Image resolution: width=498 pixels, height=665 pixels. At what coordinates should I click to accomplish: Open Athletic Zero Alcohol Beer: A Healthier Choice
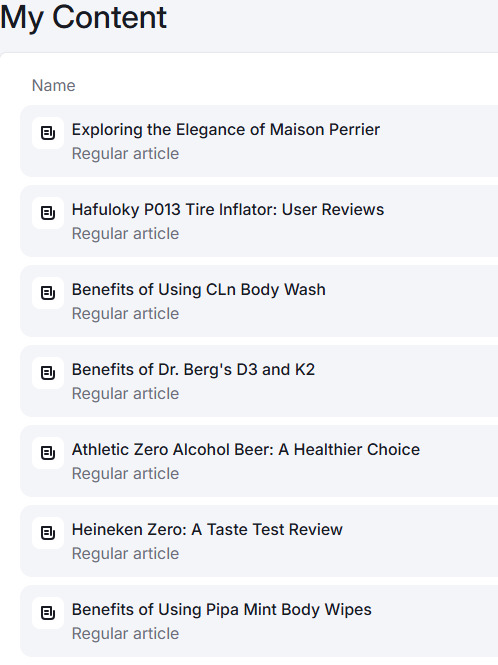pos(246,450)
